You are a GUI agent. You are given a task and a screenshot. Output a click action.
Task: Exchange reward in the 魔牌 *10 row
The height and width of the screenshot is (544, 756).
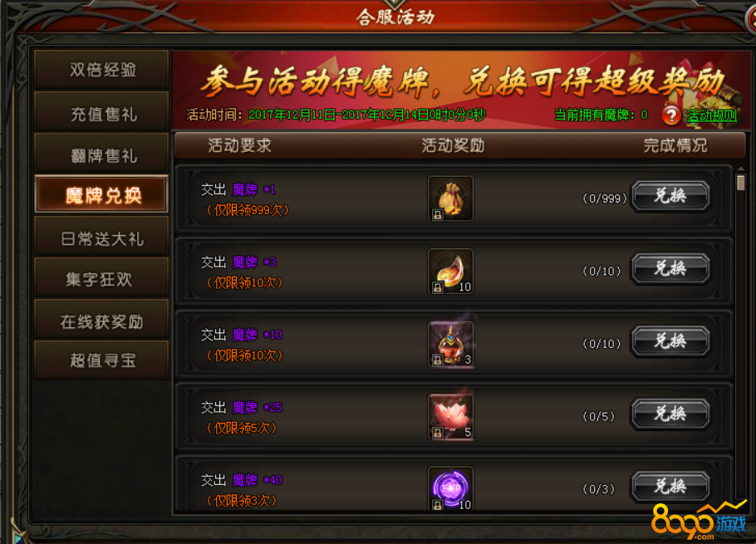(x=670, y=341)
